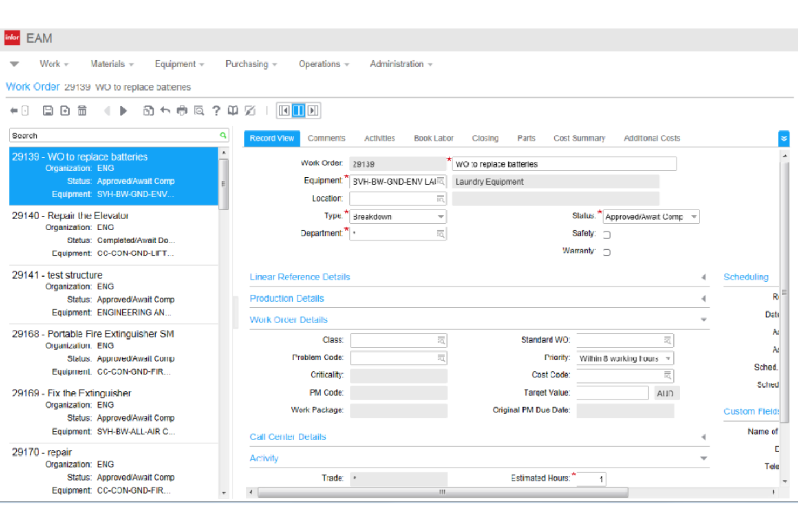Screen dimensions: 798x532
Task: Open the Cost Summary tab
Action: pyautogui.click(x=579, y=138)
